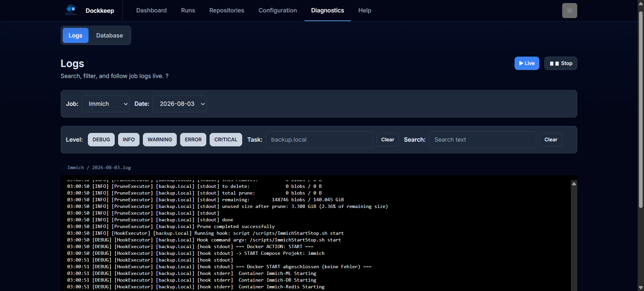644x291 pixels.
Task: Toggle the WARNING level filter
Action: tap(160, 140)
